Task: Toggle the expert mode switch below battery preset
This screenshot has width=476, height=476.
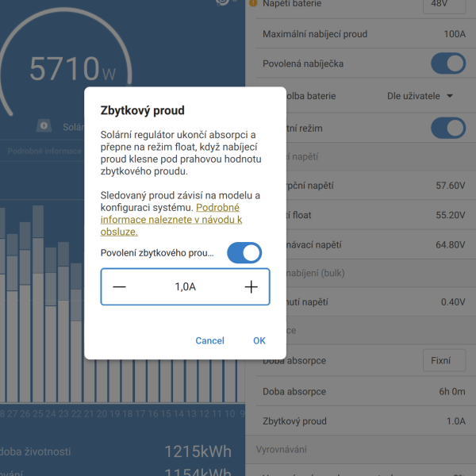Action: pos(448,128)
